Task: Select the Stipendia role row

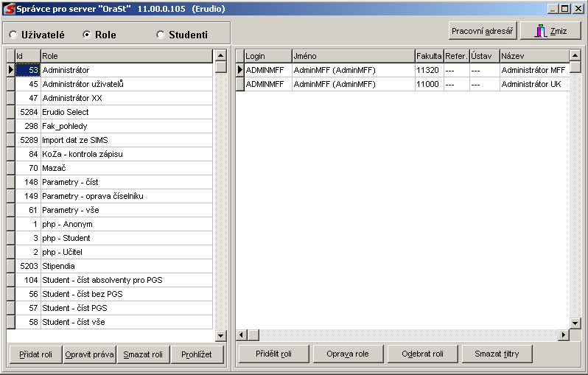Action: pos(111,266)
